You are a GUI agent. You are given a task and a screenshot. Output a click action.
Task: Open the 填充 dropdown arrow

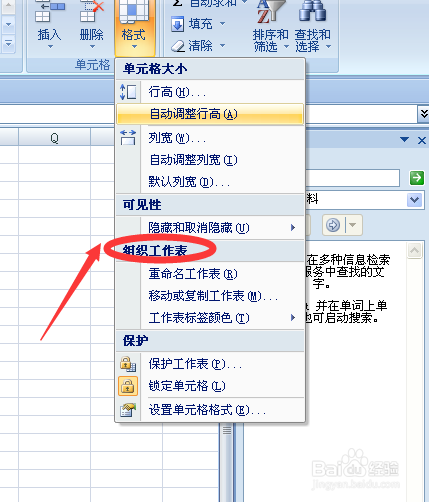(222, 24)
